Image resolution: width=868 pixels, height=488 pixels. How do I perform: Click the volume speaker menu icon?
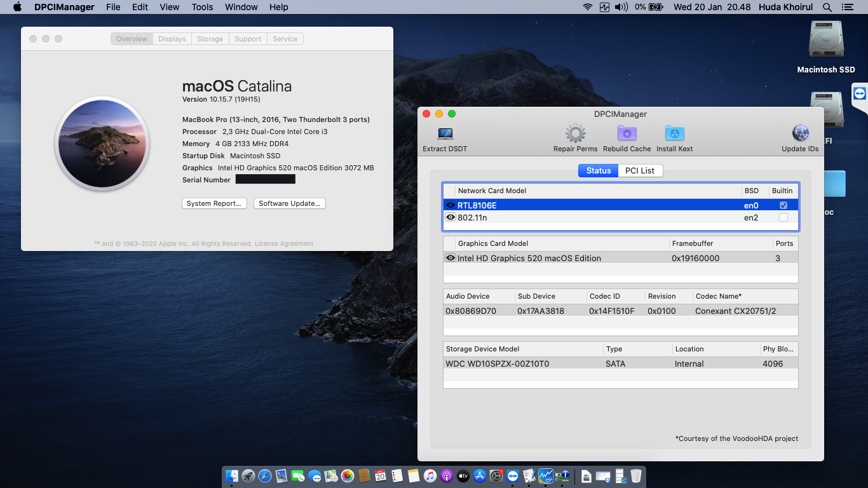coord(621,7)
